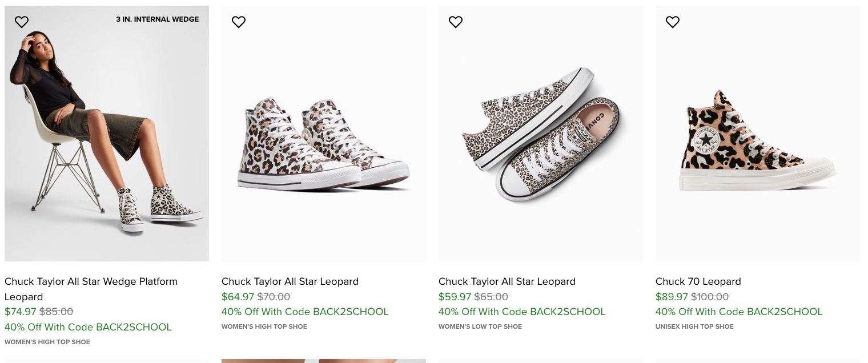
Task: Save the low top Leopard shoe heart
Action: point(456,22)
